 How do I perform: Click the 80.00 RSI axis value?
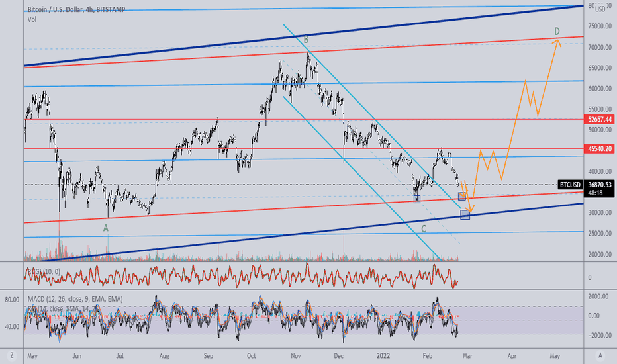pos(12,300)
